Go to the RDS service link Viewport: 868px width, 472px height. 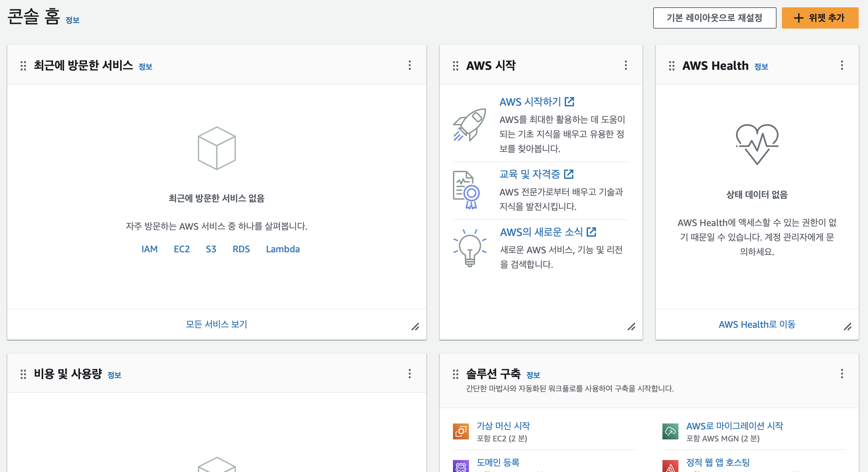pos(241,249)
